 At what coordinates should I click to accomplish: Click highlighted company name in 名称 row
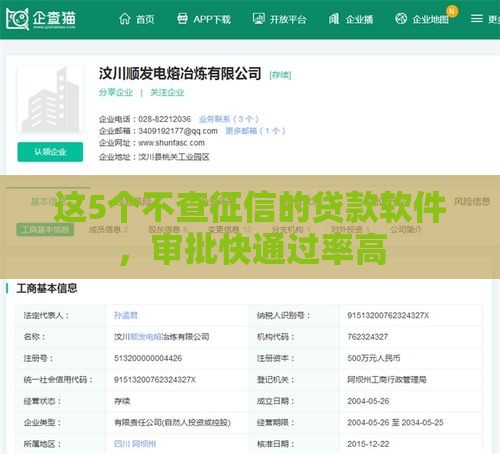tap(146, 337)
